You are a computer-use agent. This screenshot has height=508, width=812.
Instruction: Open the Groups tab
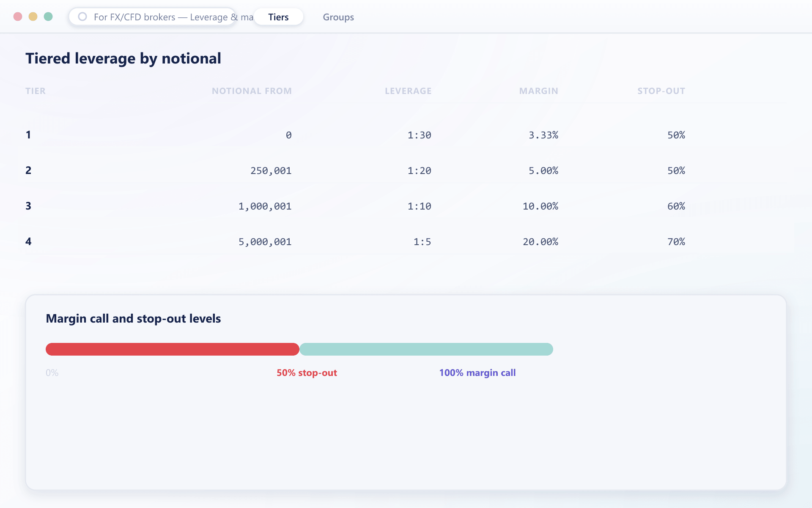[x=338, y=17]
